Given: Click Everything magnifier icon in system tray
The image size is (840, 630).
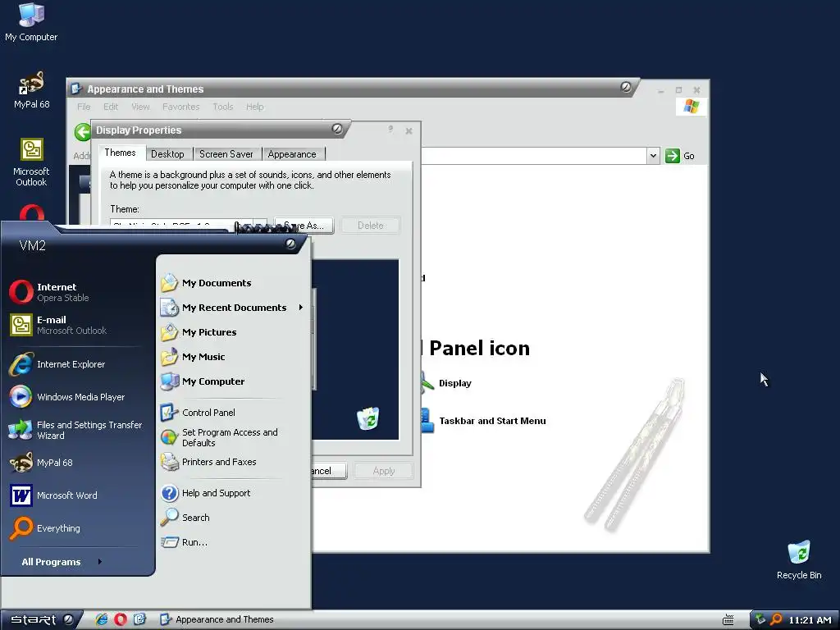Looking at the screenshot, I should coord(776,620).
